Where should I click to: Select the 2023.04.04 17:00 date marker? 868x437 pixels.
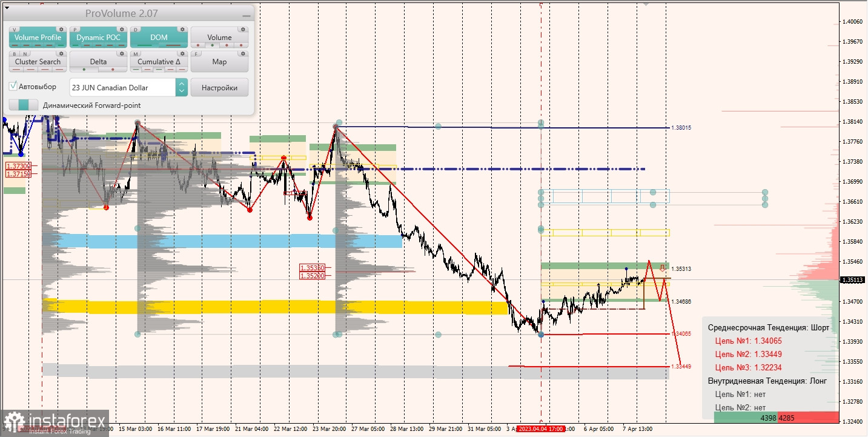(x=541, y=429)
